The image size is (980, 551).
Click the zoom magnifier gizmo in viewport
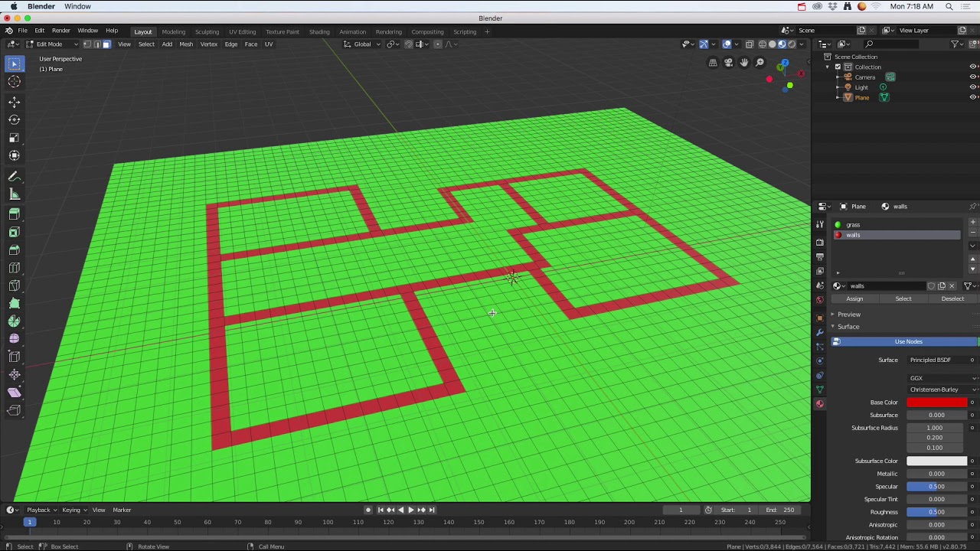coord(759,63)
